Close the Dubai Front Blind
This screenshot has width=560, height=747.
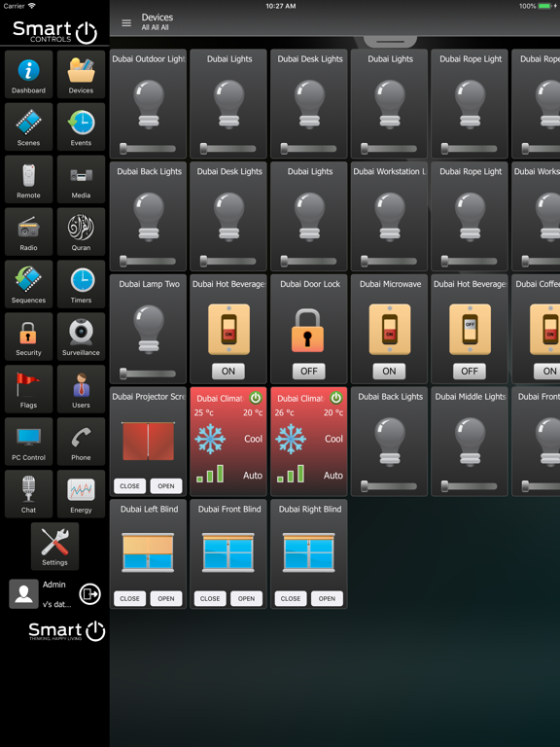pyautogui.click(x=210, y=598)
